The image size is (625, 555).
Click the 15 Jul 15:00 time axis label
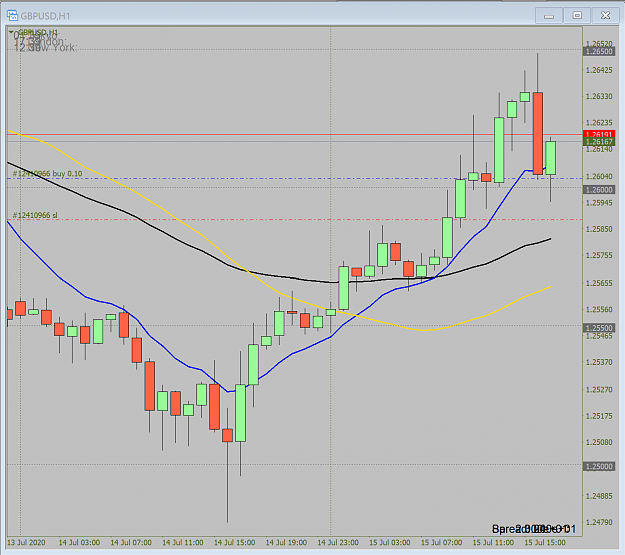click(x=545, y=543)
